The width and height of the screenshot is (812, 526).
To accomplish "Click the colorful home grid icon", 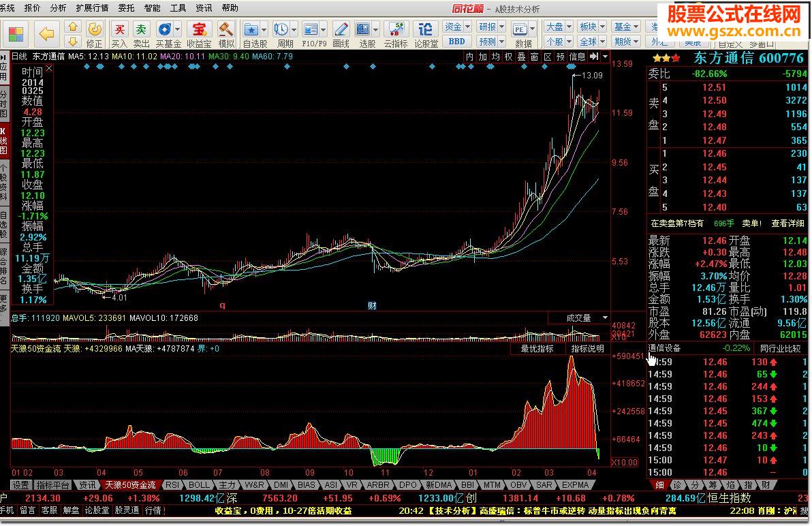I will tap(16, 34).
